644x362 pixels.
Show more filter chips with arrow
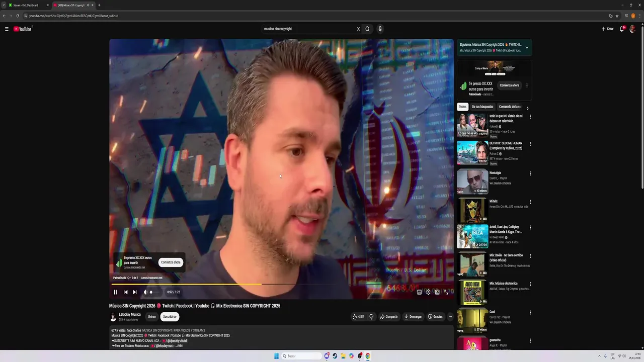(527, 108)
